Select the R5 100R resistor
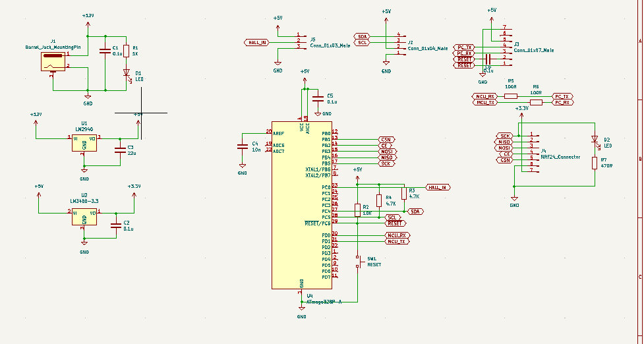 (x=510, y=96)
